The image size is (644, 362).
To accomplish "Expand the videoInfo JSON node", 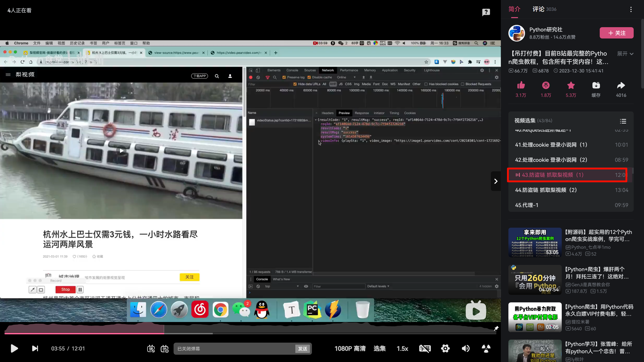I will (x=319, y=141).
